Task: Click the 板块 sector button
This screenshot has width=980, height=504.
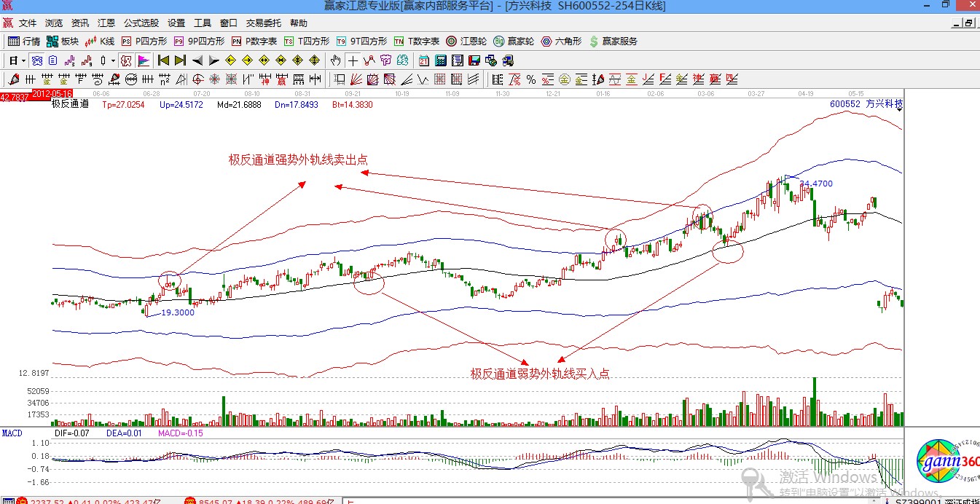Action: (63, 42)
